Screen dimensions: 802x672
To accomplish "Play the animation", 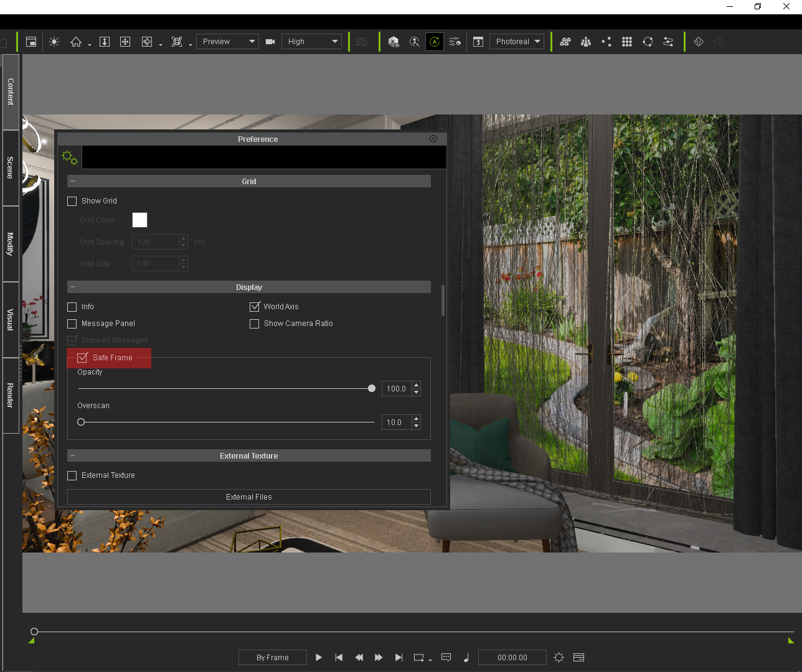I will pyautogui.click(x=319, y=657).
